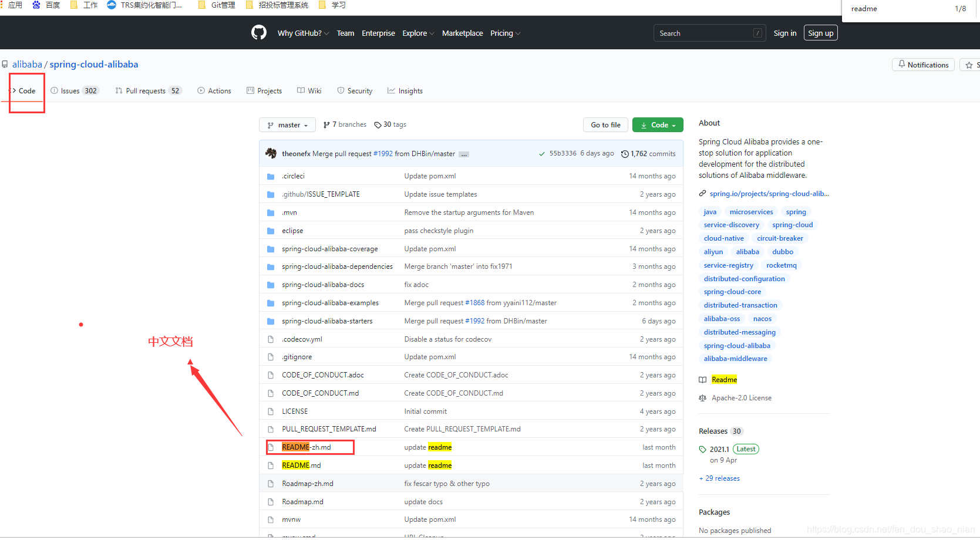
Task: Open the Security tab
Action: (x=355, y=91)
